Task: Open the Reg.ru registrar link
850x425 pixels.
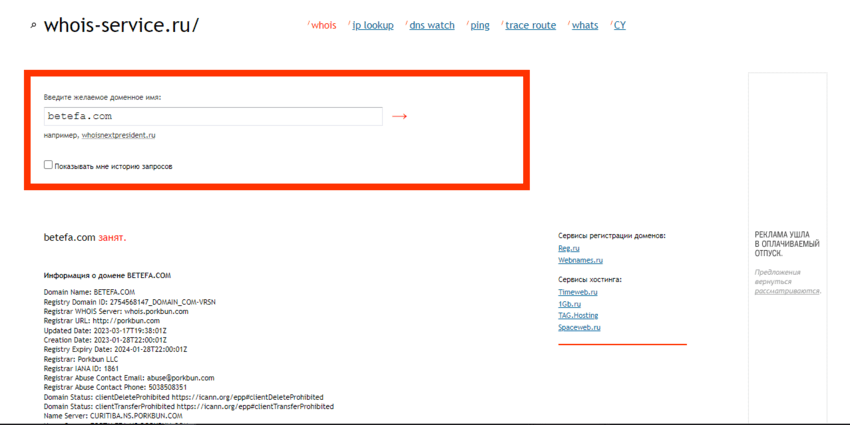Action: 568,248
